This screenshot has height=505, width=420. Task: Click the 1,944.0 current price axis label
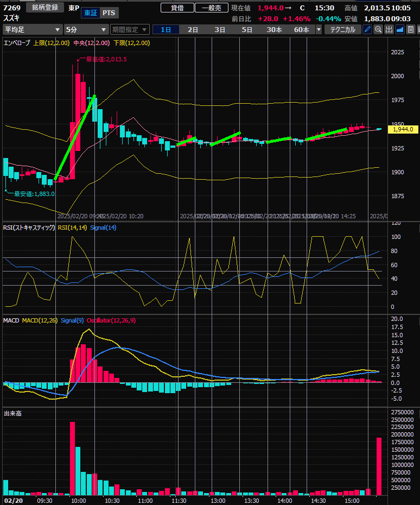click(403, 129)
